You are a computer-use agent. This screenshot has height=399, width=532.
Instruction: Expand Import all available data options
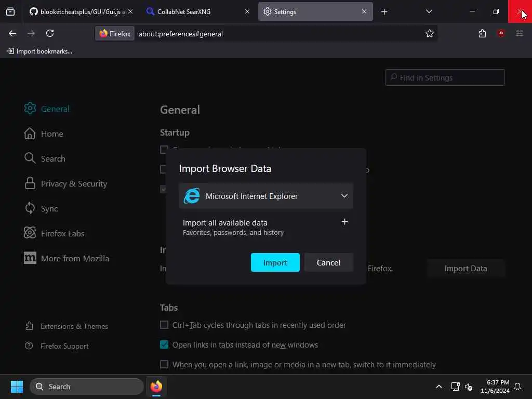[344, 222]
